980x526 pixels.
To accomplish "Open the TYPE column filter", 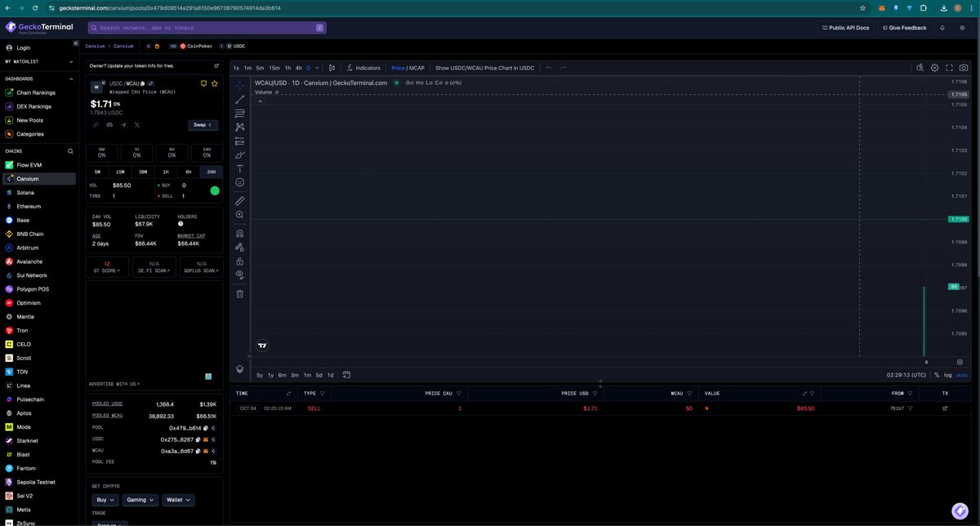I will (323, 393).
